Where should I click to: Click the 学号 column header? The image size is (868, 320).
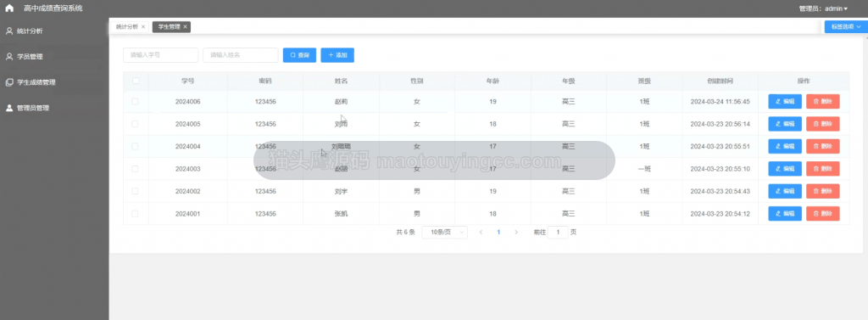(x=187, y=81)
